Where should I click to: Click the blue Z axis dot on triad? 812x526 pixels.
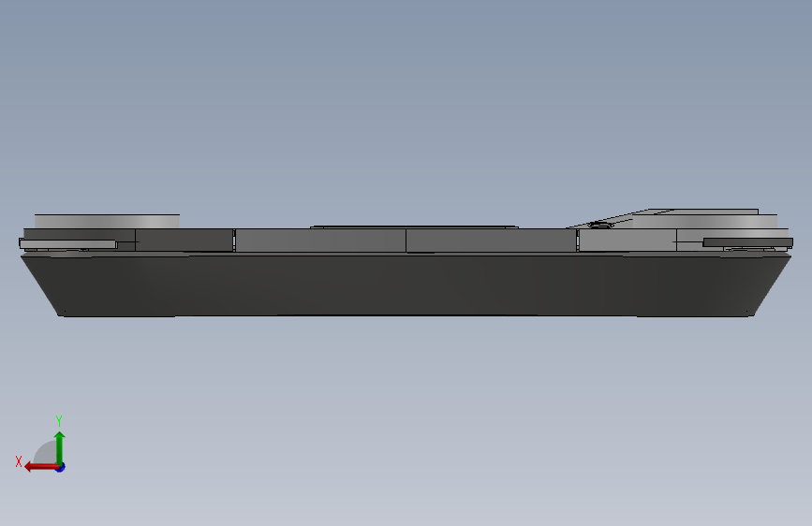(x=61, y=467)
